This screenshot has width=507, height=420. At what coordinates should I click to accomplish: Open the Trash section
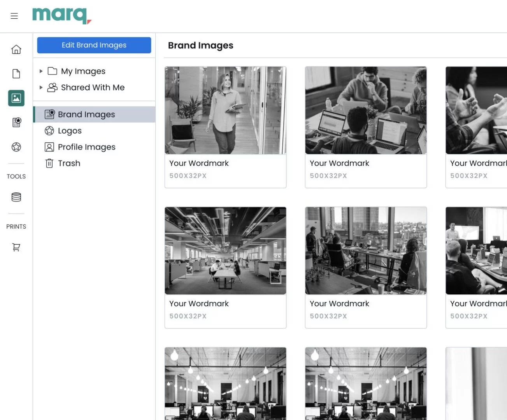[69, 163]
